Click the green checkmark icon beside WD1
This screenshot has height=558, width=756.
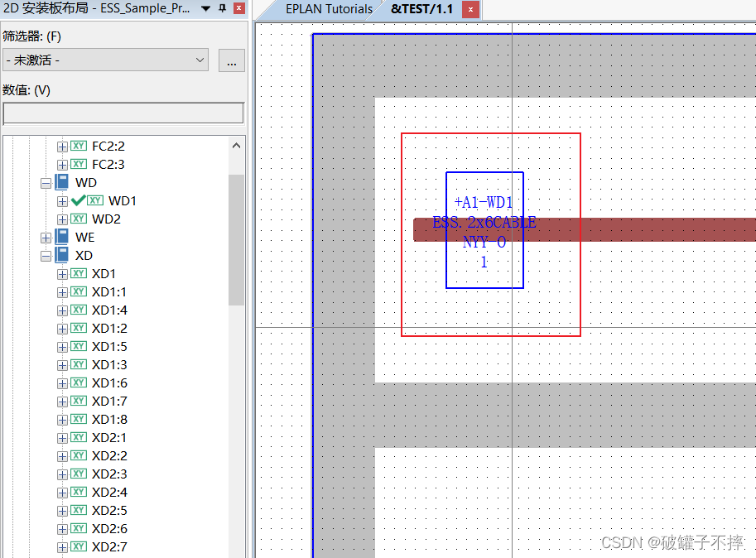coord(79,200)
